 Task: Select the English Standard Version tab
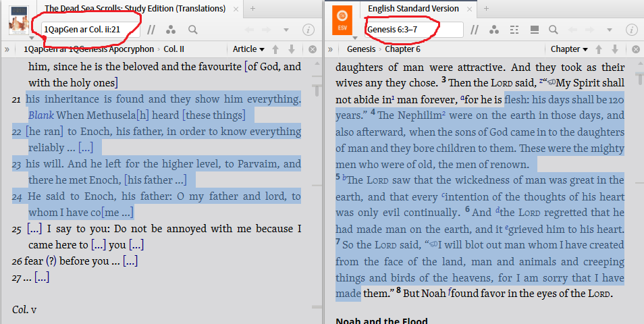click(413, 8)
